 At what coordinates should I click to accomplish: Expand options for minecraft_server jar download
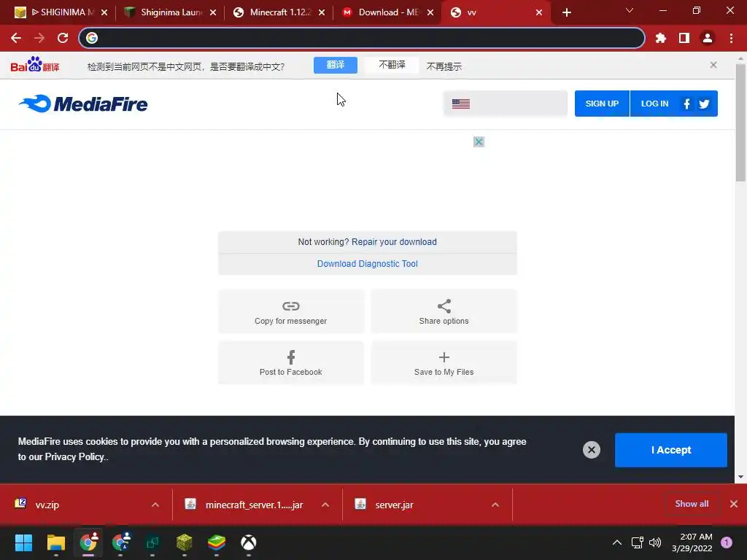point(325,505)
